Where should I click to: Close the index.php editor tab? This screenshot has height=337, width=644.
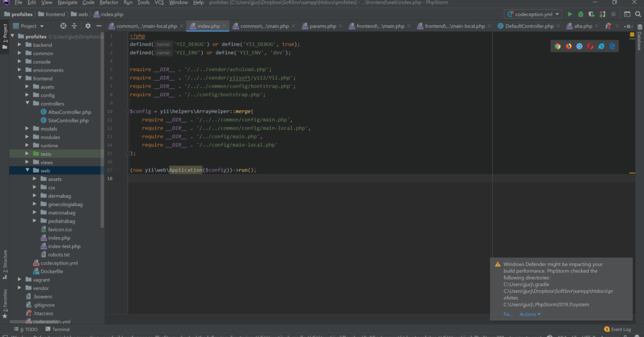click(225, 26)
